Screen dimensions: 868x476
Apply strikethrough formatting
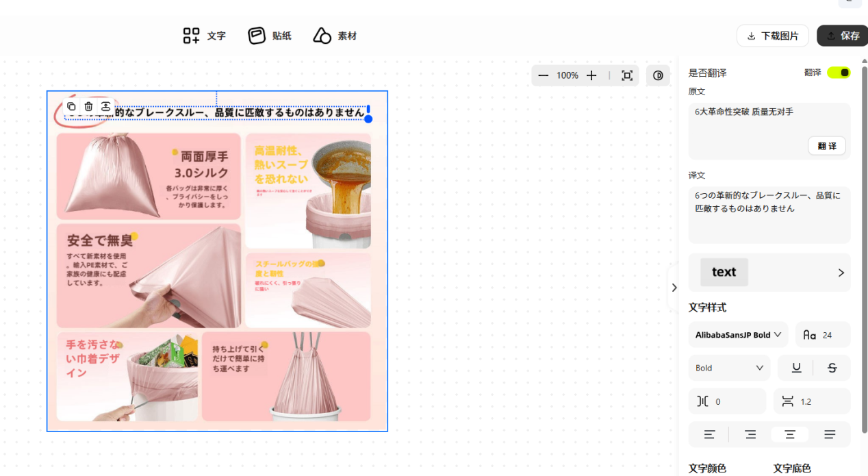pyautogui.click(x=832, y=368)
